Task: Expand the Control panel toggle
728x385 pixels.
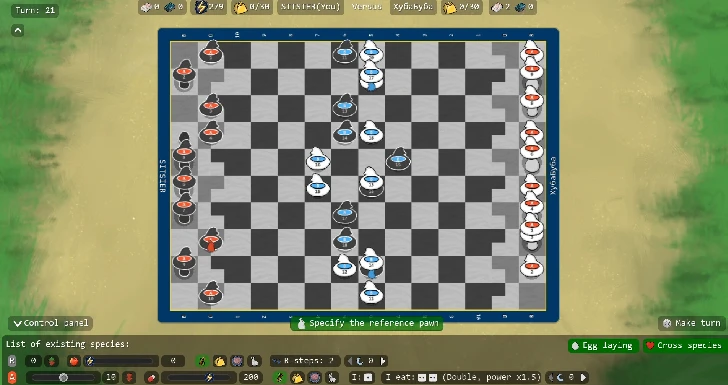Action: (51, 323)
